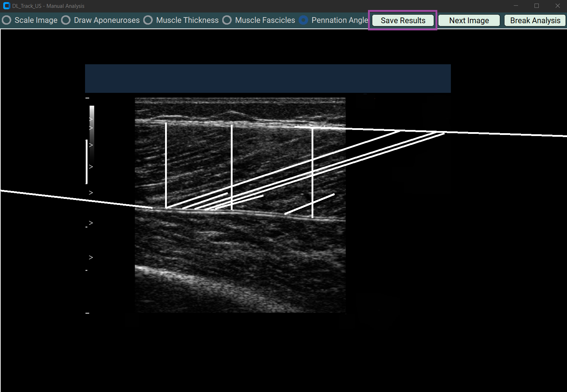Select the Pennation Angle radio button

[303, 20]
